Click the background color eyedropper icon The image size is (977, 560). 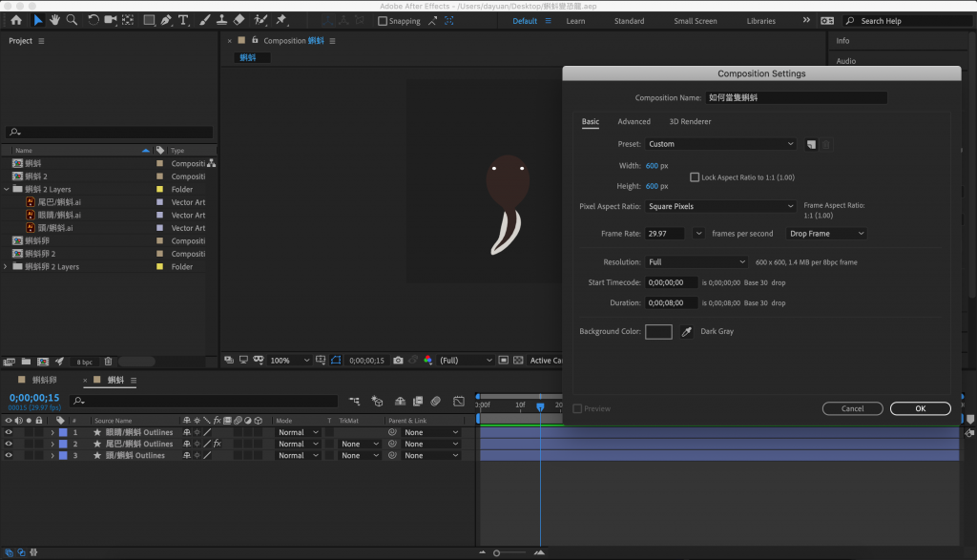(686, 332)
